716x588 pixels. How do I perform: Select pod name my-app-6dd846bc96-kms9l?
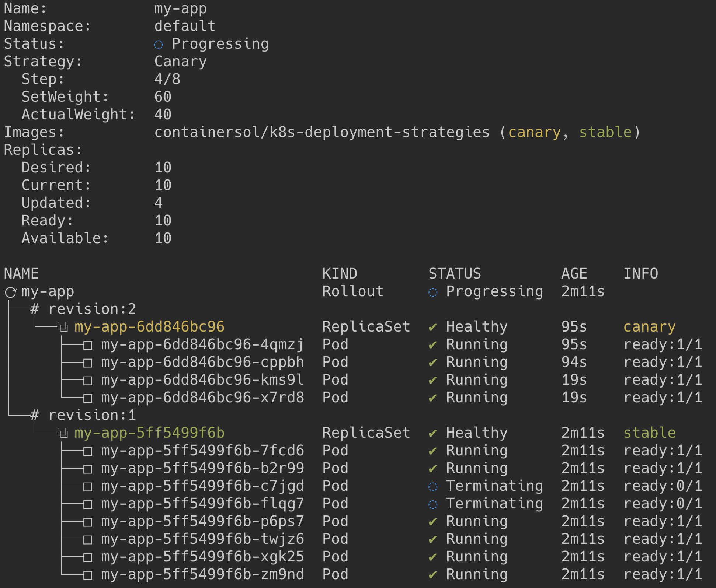tap(202, 380)
